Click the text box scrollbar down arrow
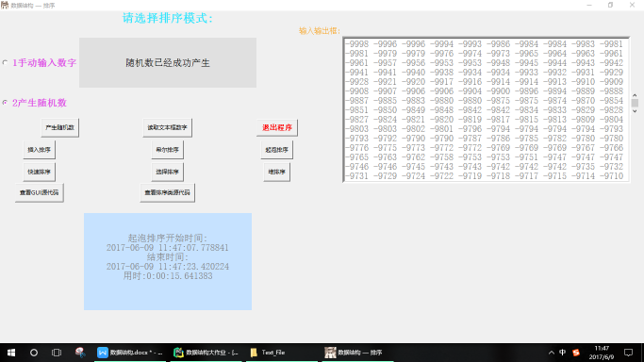Viewport: 644px width, 362px height. coord(635,111)
